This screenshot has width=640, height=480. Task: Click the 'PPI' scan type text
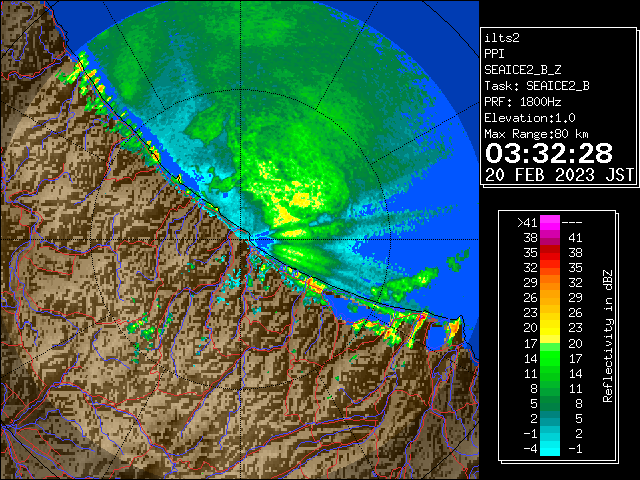point(494,54)
